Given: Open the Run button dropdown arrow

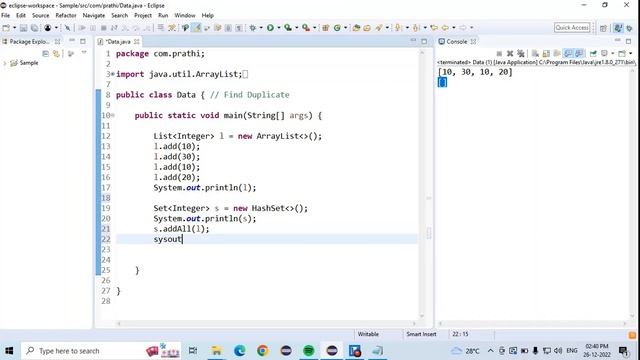Looking at the screenshot, I should pyautogui.click(x=279, y=28).
